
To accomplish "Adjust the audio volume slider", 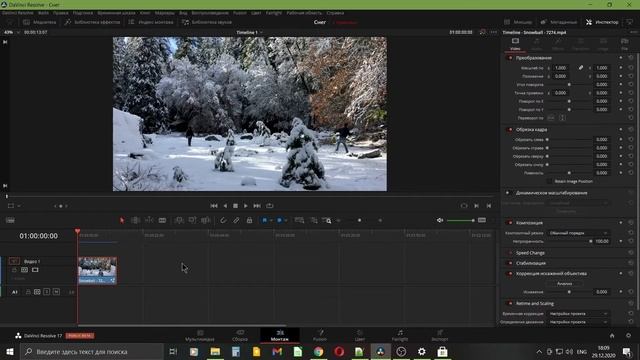I will 460,220.
